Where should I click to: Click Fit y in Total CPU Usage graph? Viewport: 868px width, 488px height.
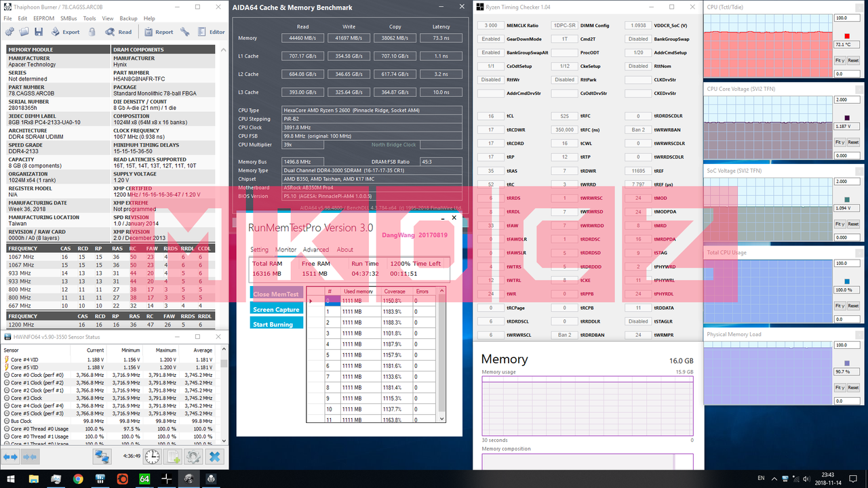click(x=840, y=306)
